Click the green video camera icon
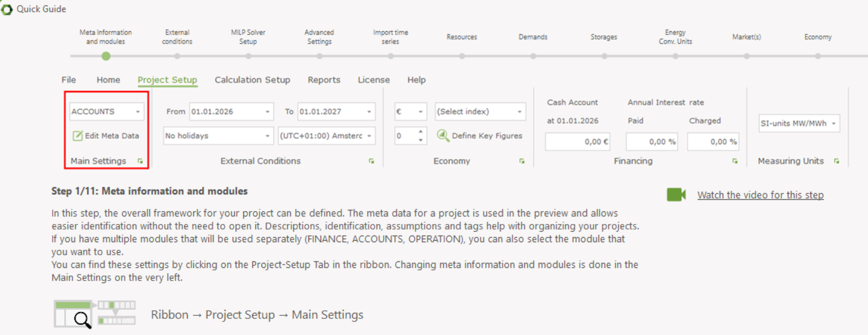This screenshot has width=868, height=335. (x=676, y=195)
